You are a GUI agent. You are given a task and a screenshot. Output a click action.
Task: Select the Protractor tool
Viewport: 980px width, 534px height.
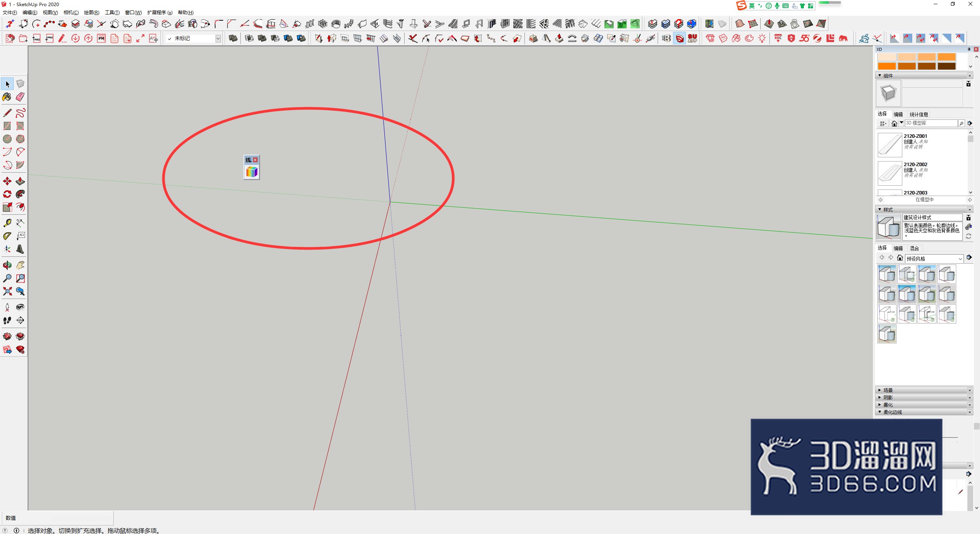tap(7, 236)
